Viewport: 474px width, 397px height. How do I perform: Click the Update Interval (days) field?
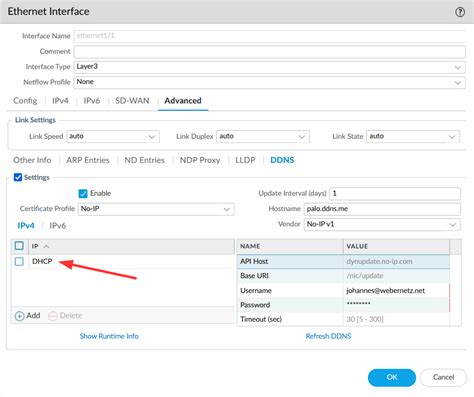click(x=395, y=194)
